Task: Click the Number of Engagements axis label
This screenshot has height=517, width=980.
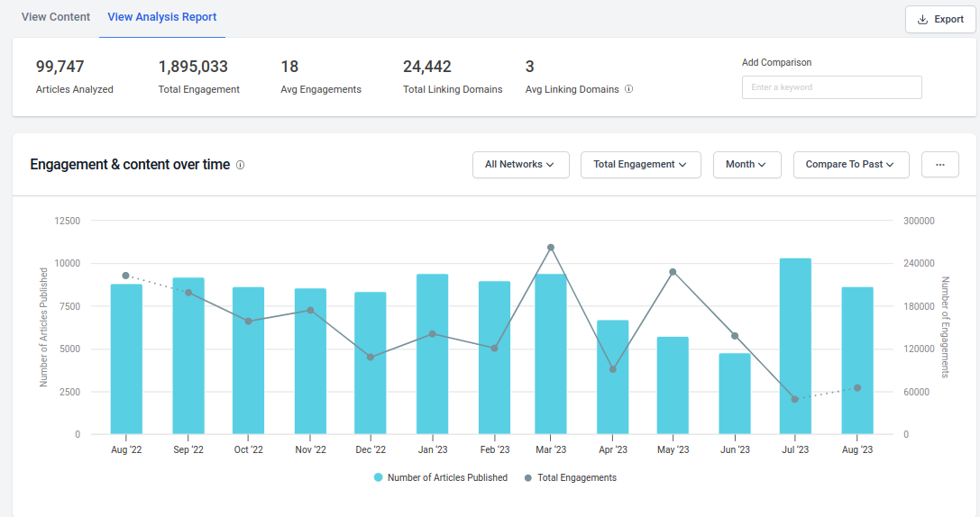Action: coord(945,327)
